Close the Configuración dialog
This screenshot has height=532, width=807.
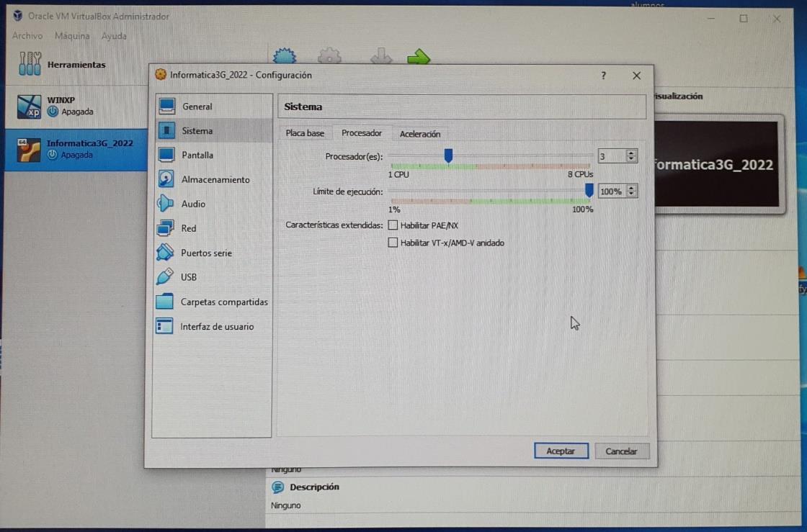tap(637, 76)
